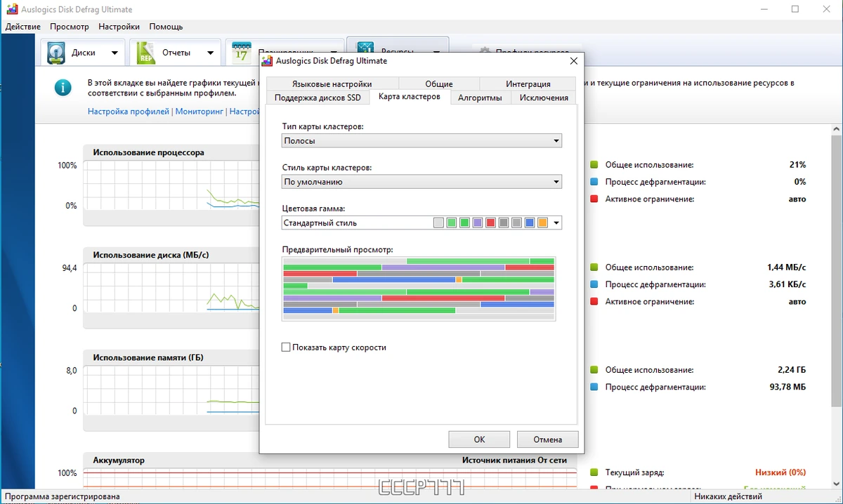The width and height of the screenshot is (843, 504).
Task: Switch to Языковые настройки tab
Action: (x=332, y=84)
